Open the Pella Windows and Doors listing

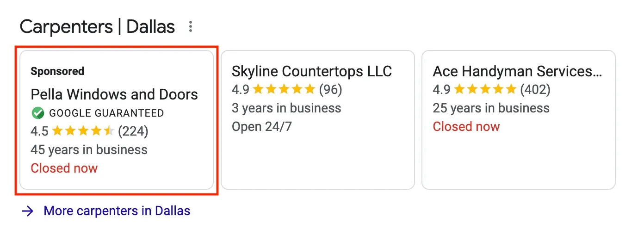[x=114, y=94]
